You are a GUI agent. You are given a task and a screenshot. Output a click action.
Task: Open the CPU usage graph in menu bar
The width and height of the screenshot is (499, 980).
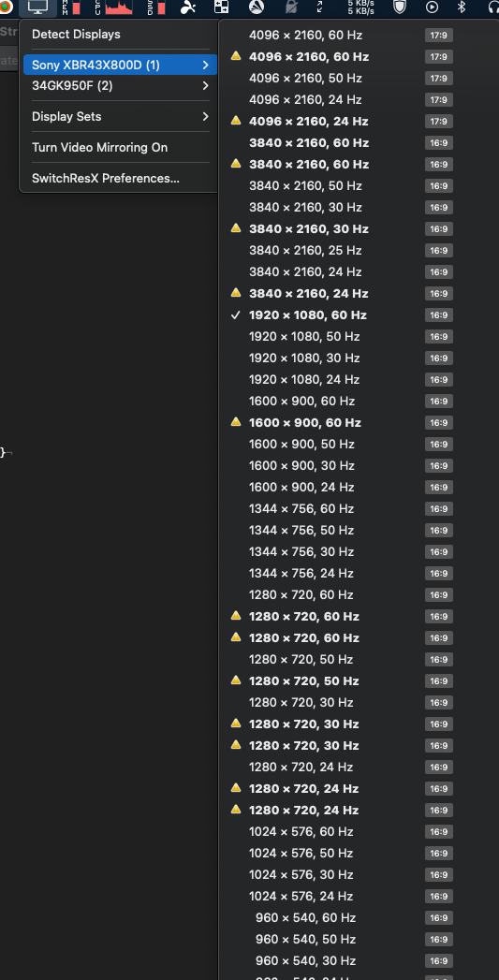coord(114,7)
